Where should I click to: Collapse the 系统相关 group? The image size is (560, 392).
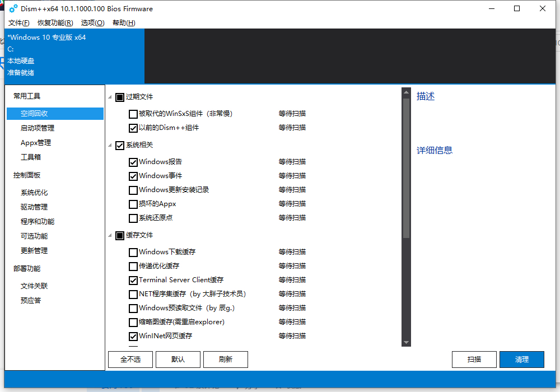(x=109, y=145)
